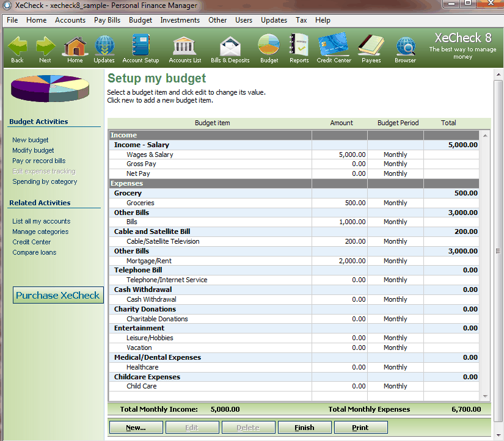Open the Pay Bills menu
Viewport: 504px width, 441px height.
tap(107, 20)
